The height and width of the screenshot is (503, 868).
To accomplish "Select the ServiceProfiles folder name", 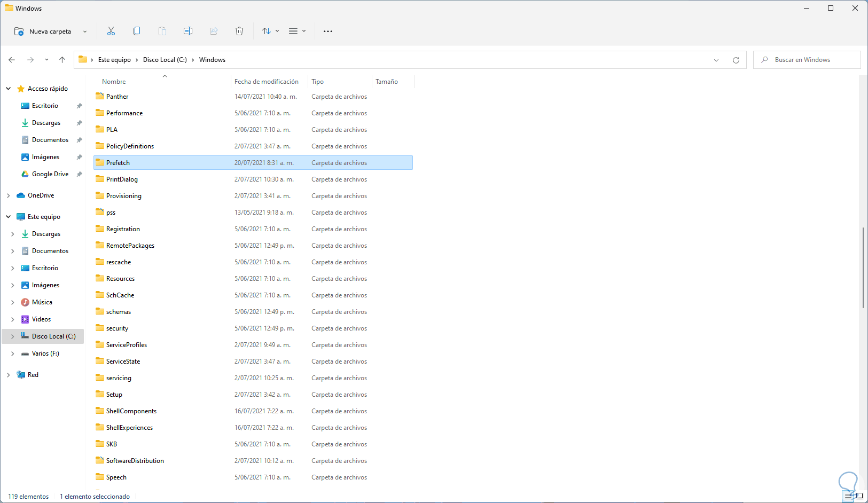I will 127,345.
